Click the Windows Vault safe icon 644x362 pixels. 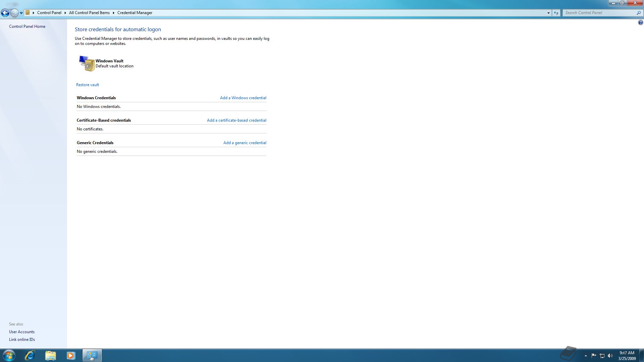pos(87,63)
